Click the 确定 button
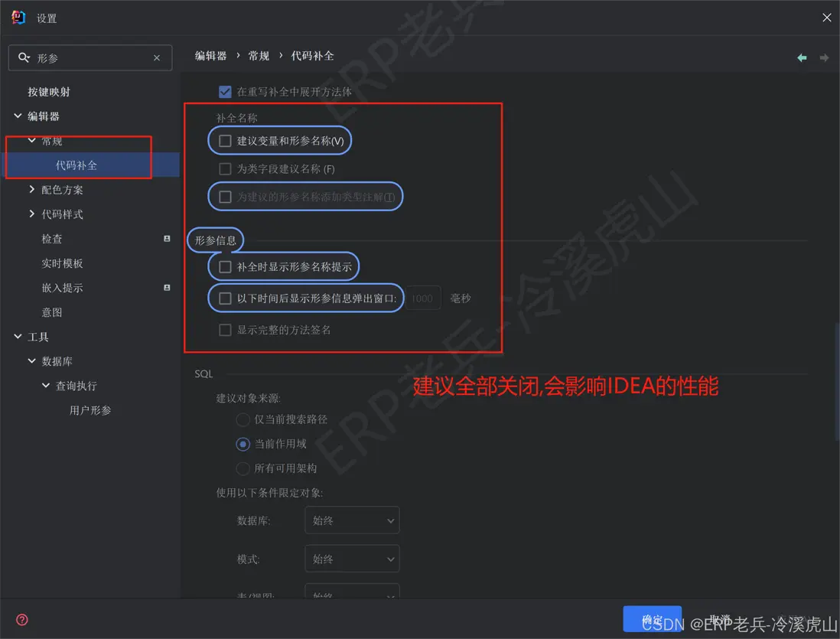This screenshot has height=639, width=840. pos(652,618)
